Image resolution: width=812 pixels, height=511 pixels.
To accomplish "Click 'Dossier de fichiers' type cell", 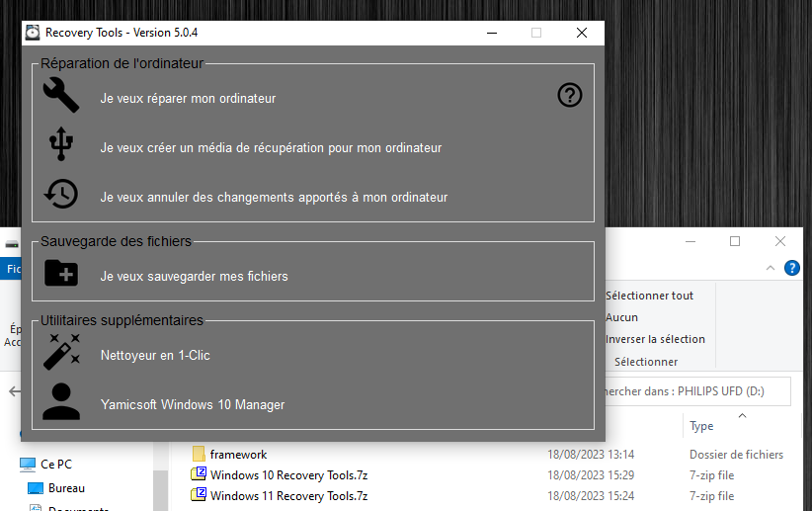I will (736, 455).
